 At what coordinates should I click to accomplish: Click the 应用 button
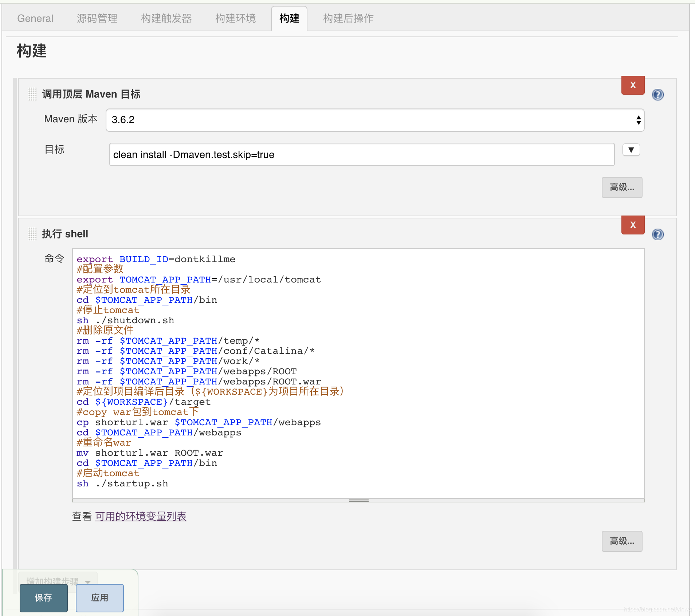click(x=99, y=598)
